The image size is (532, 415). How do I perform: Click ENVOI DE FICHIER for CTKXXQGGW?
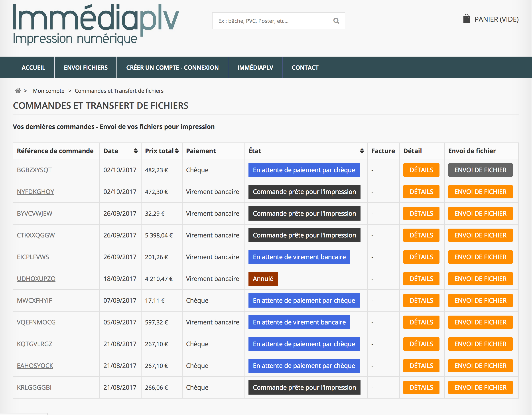(480, 235)
